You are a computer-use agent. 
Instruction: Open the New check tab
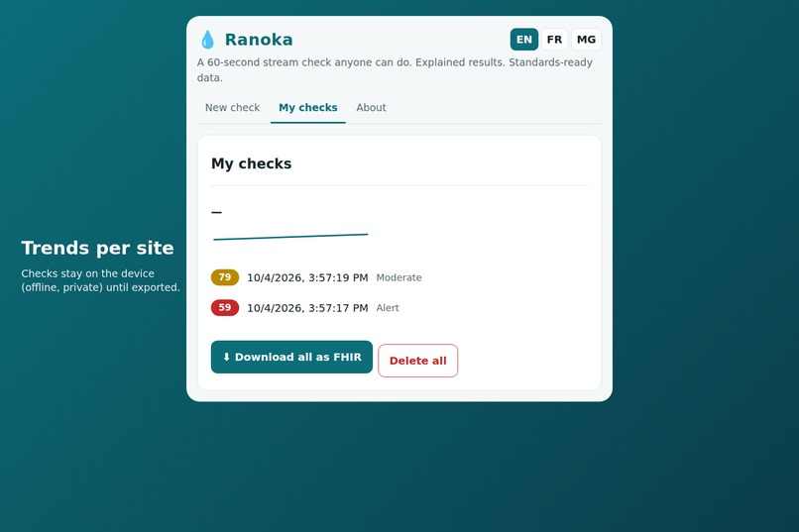tap(232, 107)
